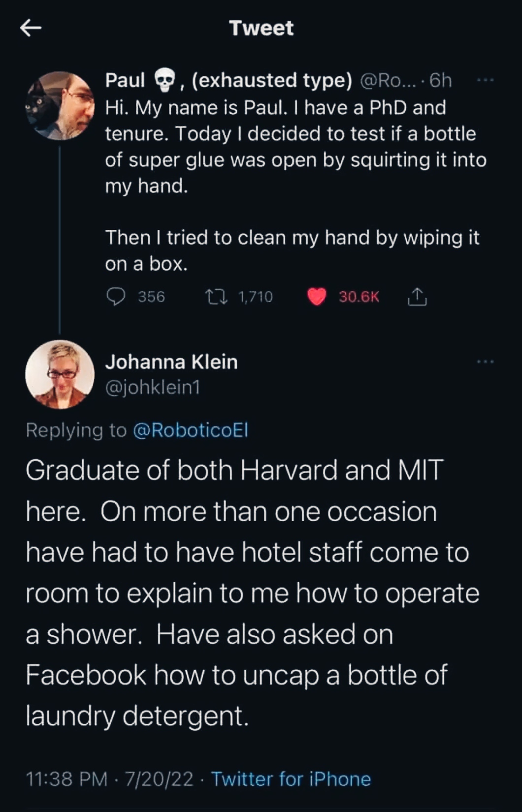Open more options on Paul's tweet
This screenshot has width=522, height=812.
pos(485,80)
